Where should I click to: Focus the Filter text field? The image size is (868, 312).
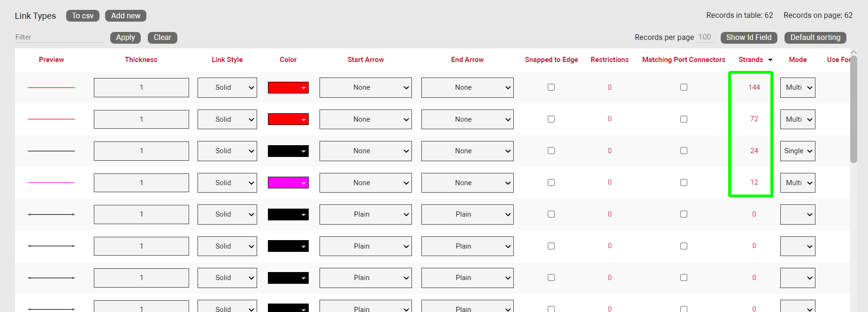click(x=59, y=37)
